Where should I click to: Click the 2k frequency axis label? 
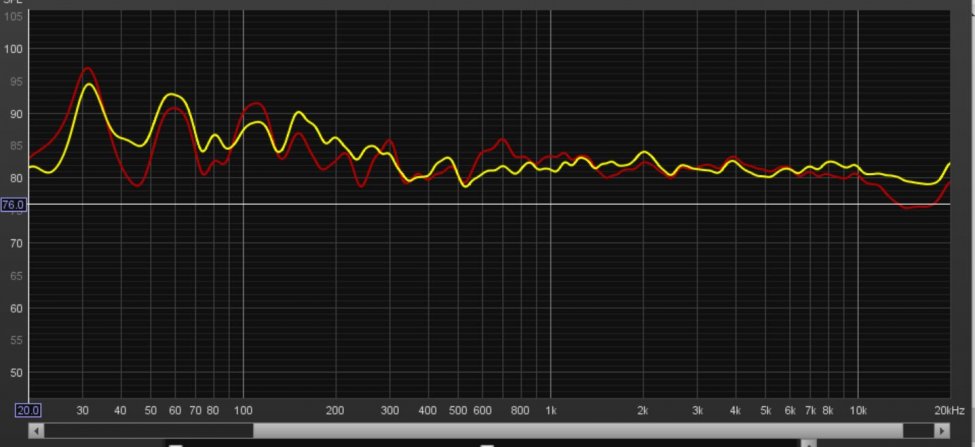[643, 410]
